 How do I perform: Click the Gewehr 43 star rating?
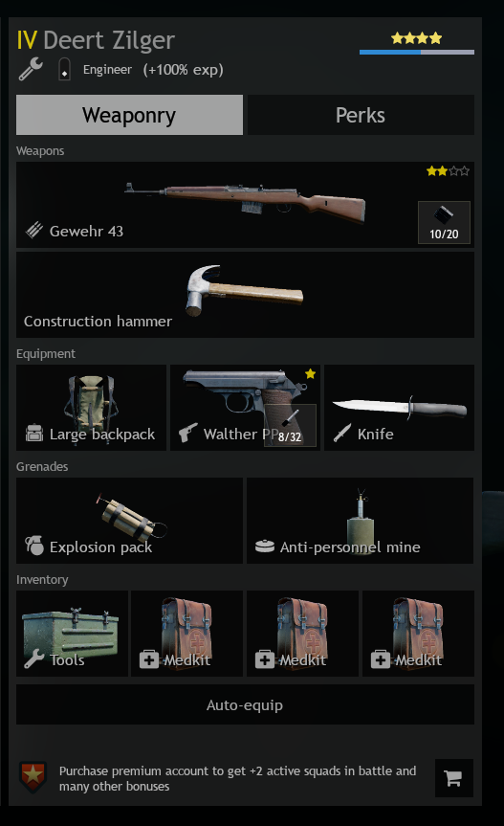(448, 170)
